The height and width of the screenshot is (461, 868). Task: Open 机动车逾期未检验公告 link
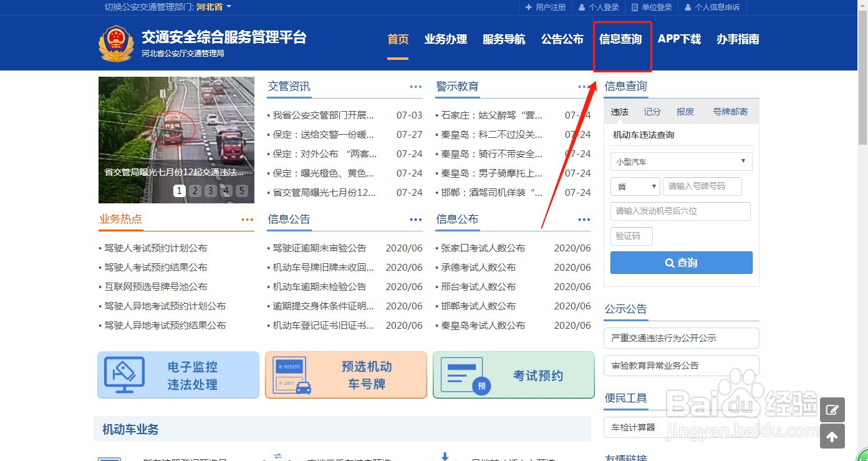pyautogui.click(x=319, y=287)
